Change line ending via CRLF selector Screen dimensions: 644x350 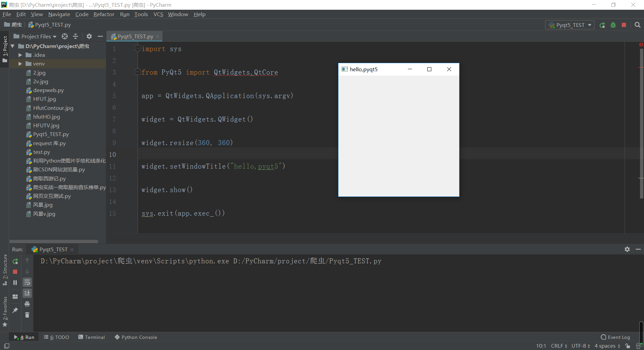[558, 346]
